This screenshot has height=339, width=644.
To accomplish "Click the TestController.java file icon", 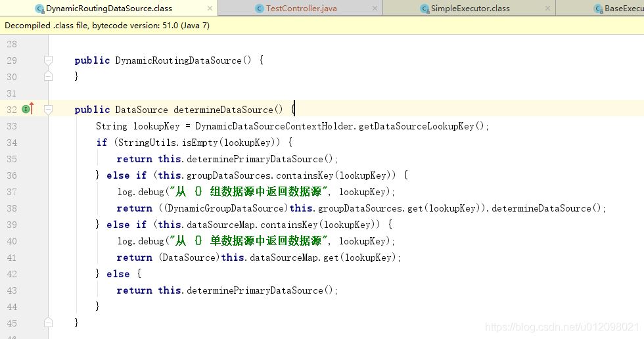I will coord(260,9).
